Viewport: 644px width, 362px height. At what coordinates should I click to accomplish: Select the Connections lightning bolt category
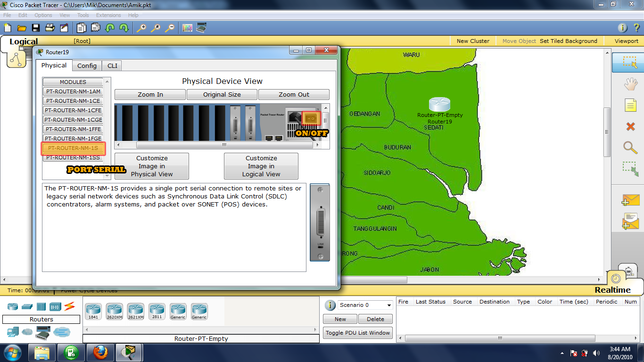point(70,307)
